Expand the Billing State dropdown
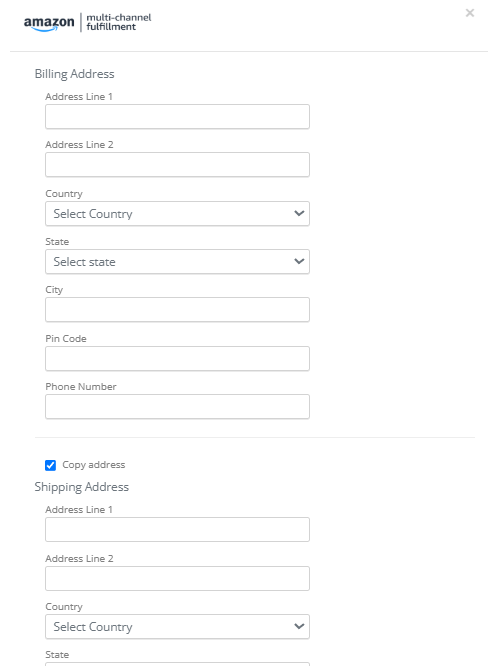495x666 pixels. [x=177, y=262]
